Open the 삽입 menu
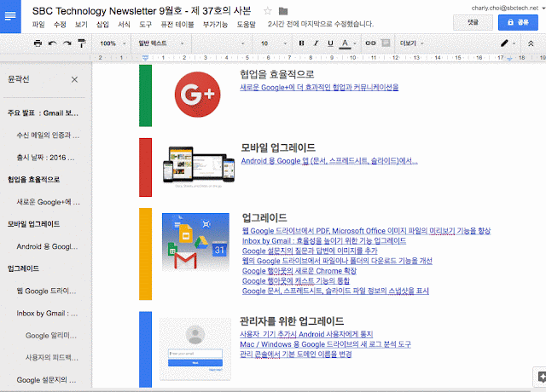This screenshot has height=392, width=546. click(102, 25)
